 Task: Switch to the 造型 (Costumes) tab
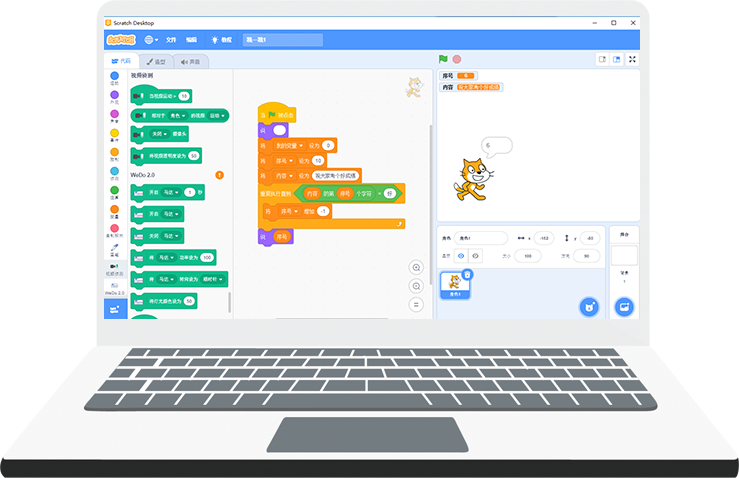coord(156,62)
